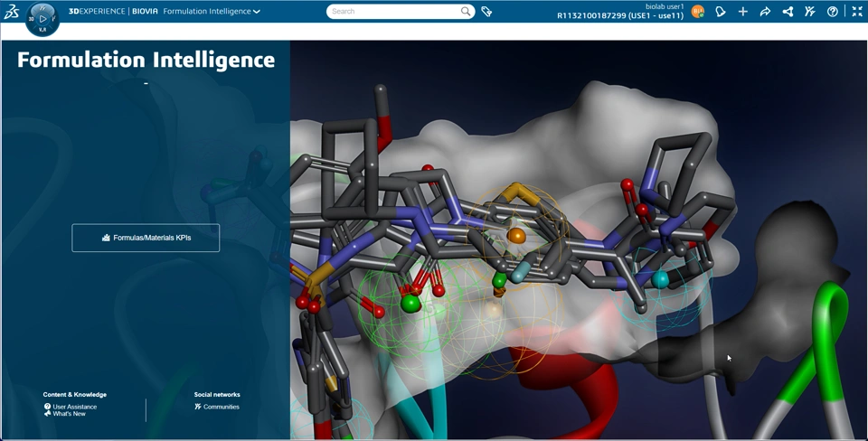Open the User Assistance link

click(71, 407)
